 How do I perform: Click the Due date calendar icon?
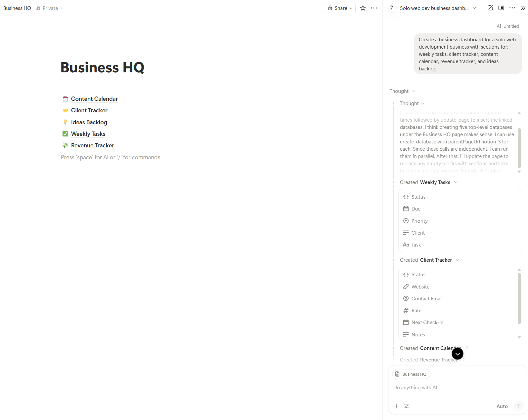coord(406,209)
